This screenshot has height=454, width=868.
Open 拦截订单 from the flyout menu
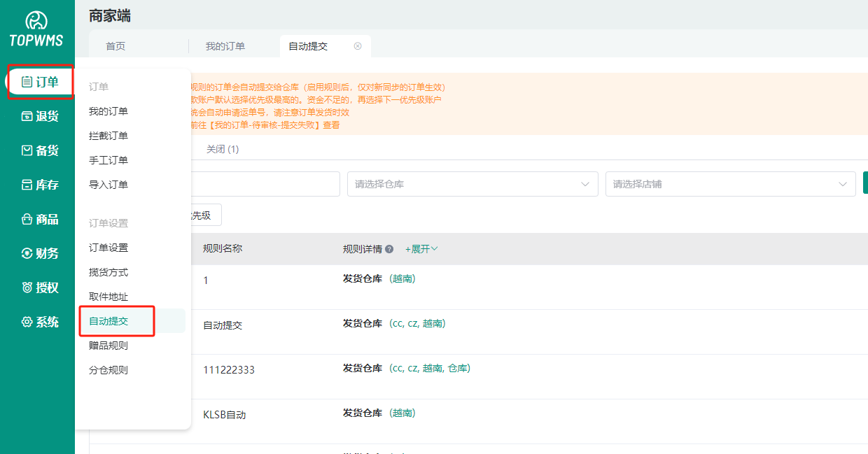[108, 136]
